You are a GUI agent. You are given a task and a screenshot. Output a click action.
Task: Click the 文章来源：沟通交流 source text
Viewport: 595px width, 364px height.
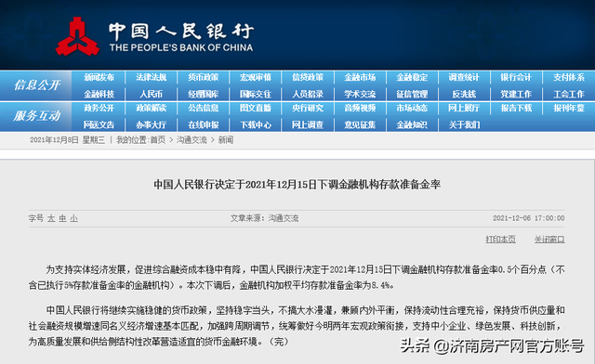coord(264,218)
